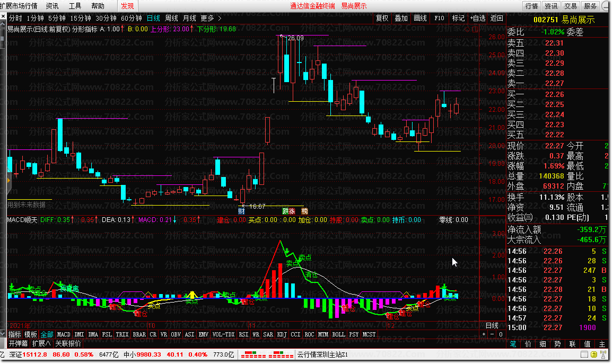This screenshot has width=613, height=364.
Task: Switch to the 5分钟 period
Action: point(57,19)
